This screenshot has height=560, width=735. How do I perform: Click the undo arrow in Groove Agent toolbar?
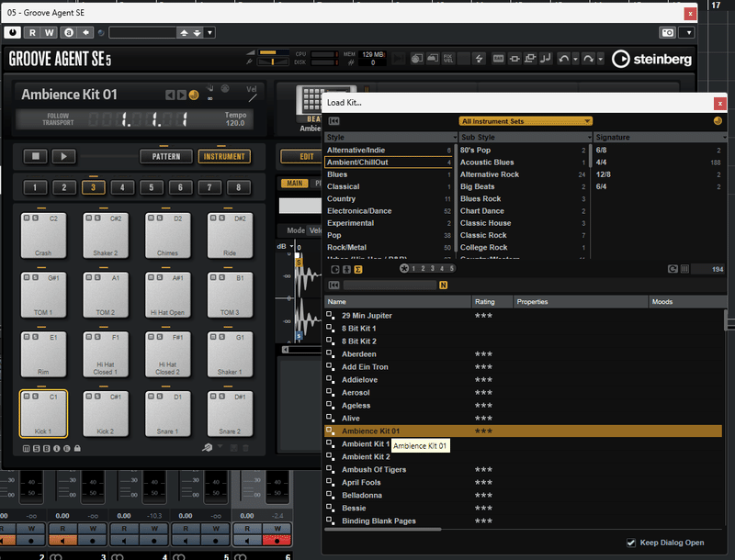coord(564,59)
